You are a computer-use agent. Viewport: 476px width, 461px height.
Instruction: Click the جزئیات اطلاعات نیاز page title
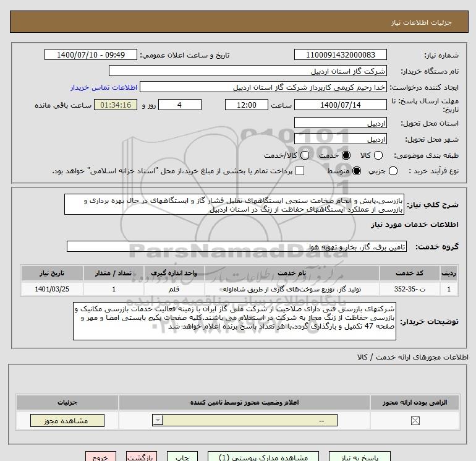421,22
